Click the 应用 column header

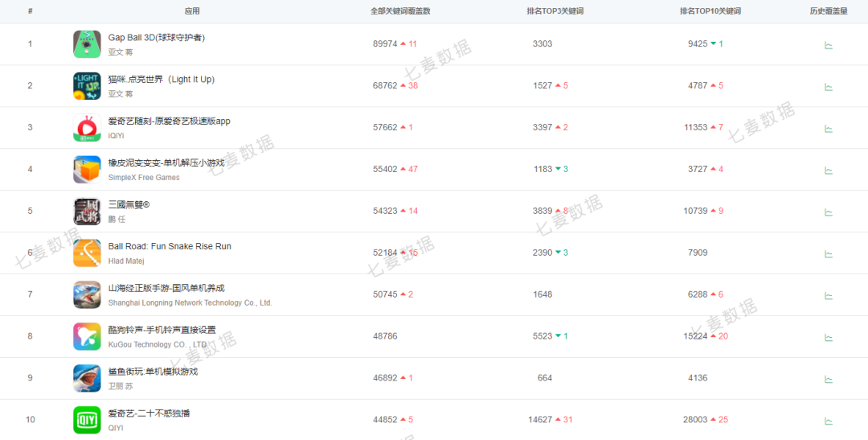pyautogui.click(x=192, y=11)
